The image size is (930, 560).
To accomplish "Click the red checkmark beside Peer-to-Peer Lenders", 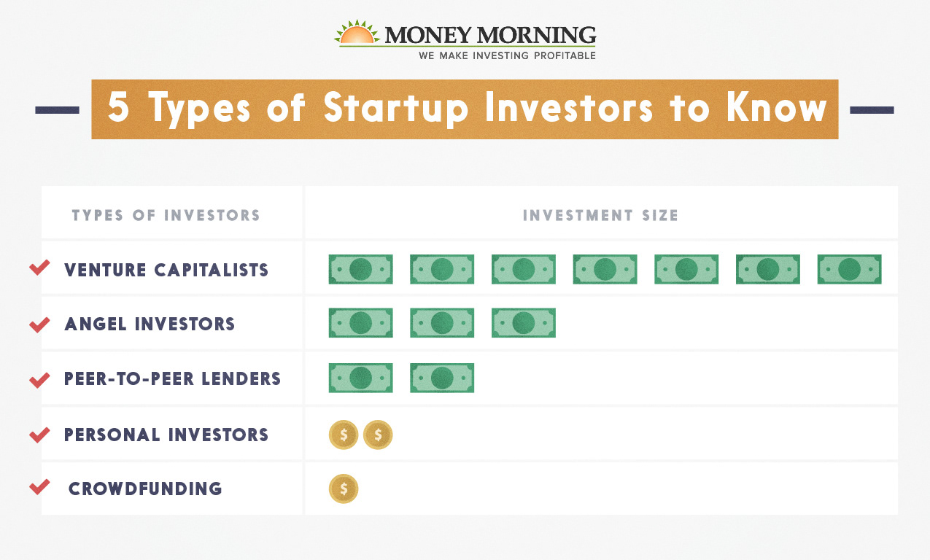I will coord(39,379).
